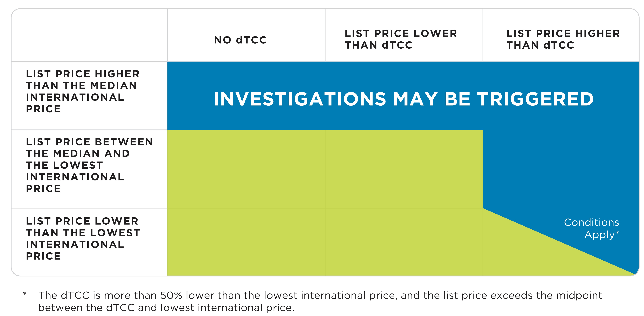Click "50%" in the footnote text
This screenshot has height=316, width=644.
pos(171,295)
